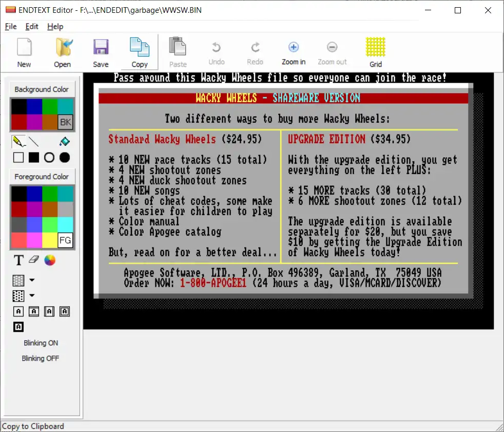Screen dimensions: 504x432
Task: Pick red in Background Color palette
Action: click(x=19, y=122)
